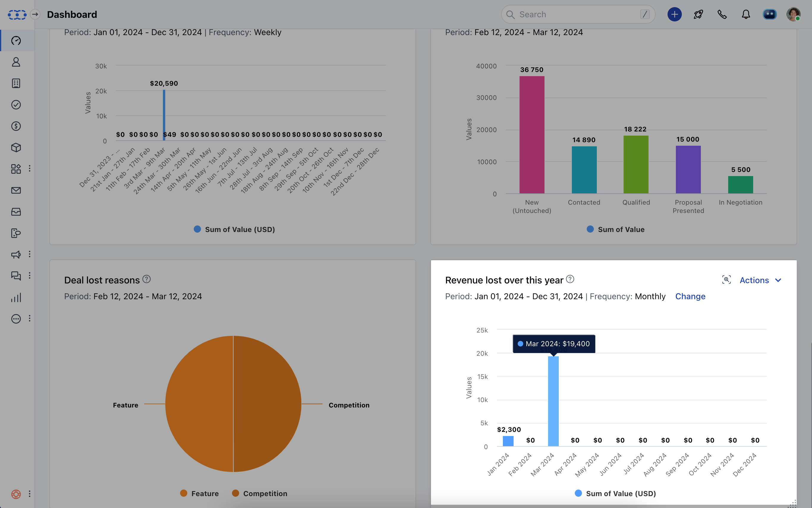This screenshot has height=508, width=812.
Task: Open Activities via the checkmark circle icon
Action: 16,104
